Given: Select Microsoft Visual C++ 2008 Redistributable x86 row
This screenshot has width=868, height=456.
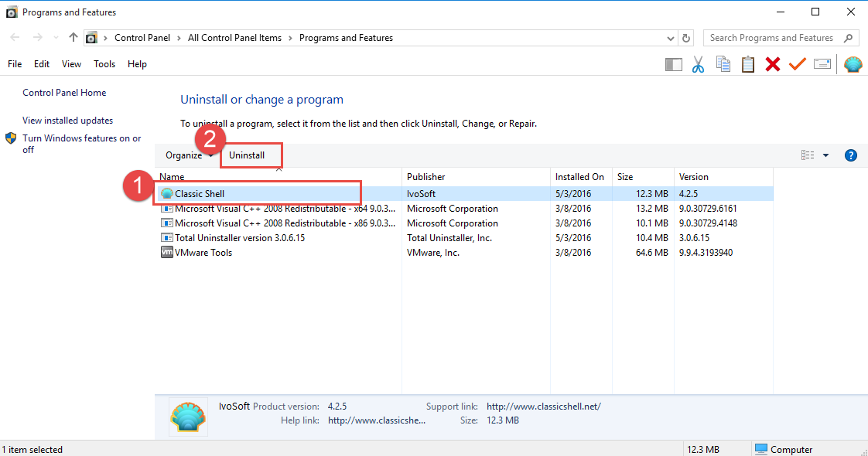Looking at the screenshot, I should pyautogui.click(x=464, y=223).
